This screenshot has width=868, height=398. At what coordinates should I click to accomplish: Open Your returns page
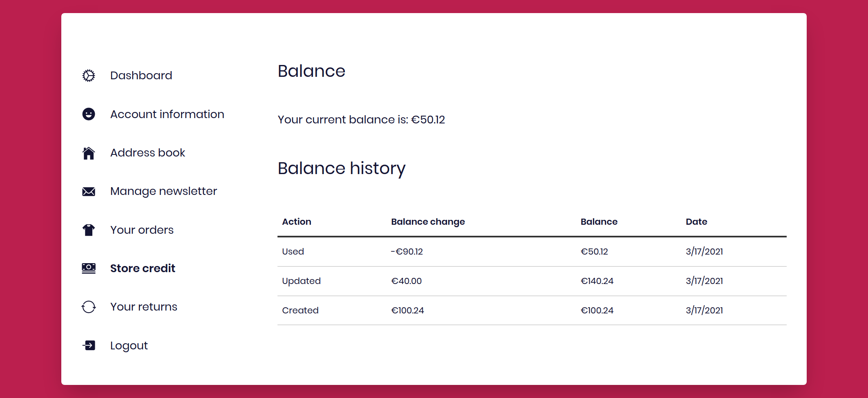[x=144, y=307]
